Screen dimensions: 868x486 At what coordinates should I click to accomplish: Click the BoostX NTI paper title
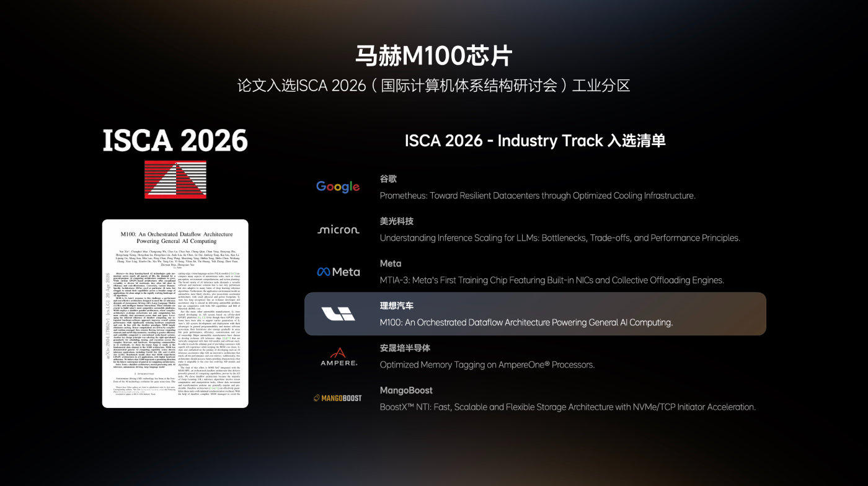(x=568, y=407)
